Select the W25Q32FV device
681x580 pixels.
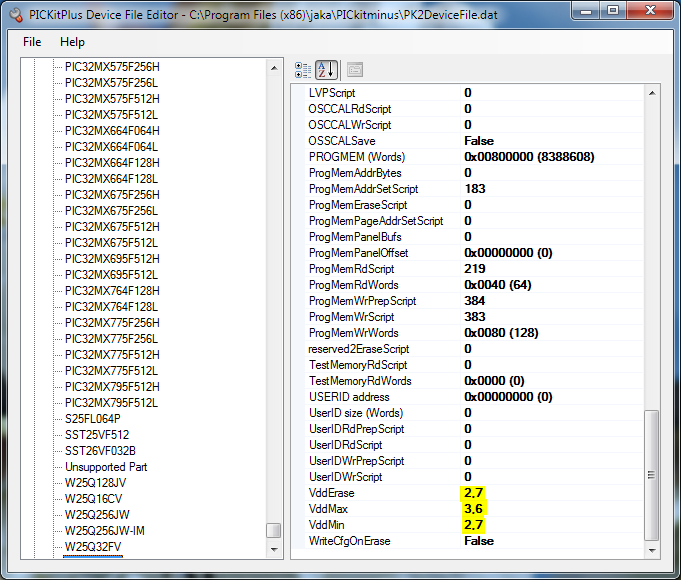[93, 547]
